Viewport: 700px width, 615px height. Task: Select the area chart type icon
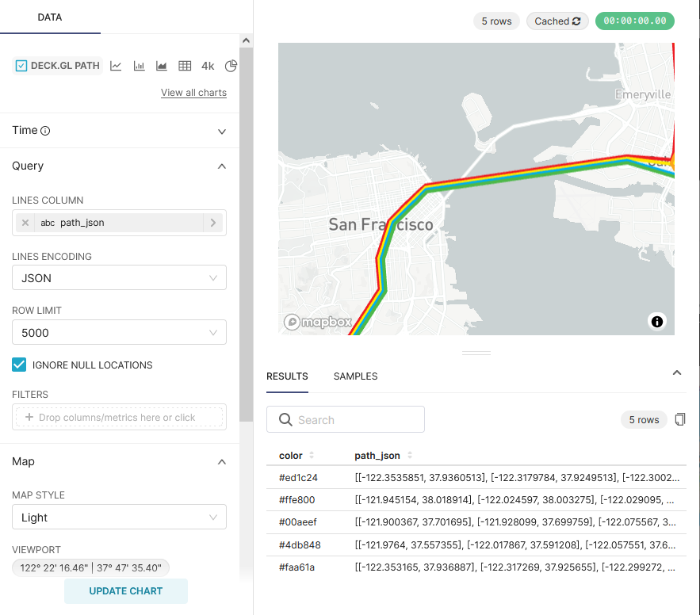162,66
